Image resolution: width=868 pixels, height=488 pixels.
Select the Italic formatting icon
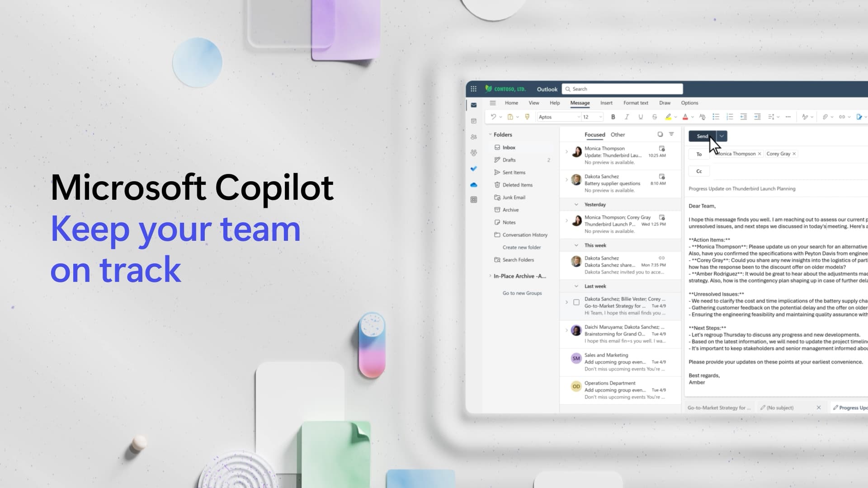click(x=627, y=116)
